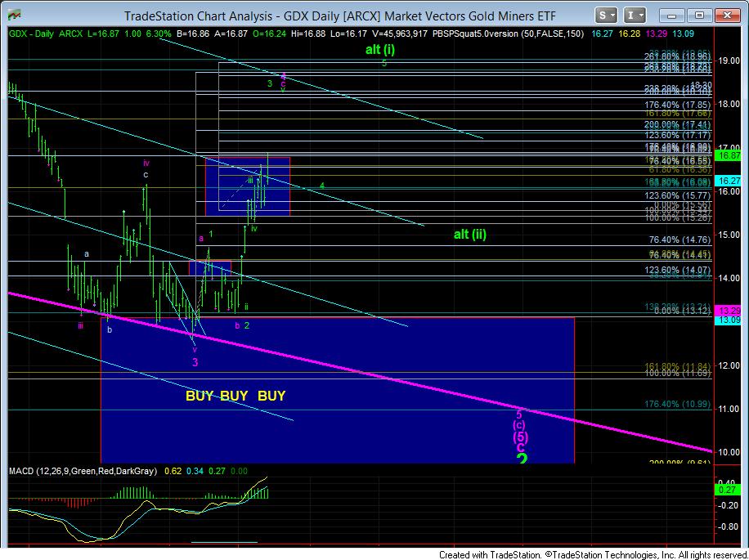Click the cyan '13.09' marker on price axis
749x560 pixels.
pyautogui.click(x=729, y=320)
